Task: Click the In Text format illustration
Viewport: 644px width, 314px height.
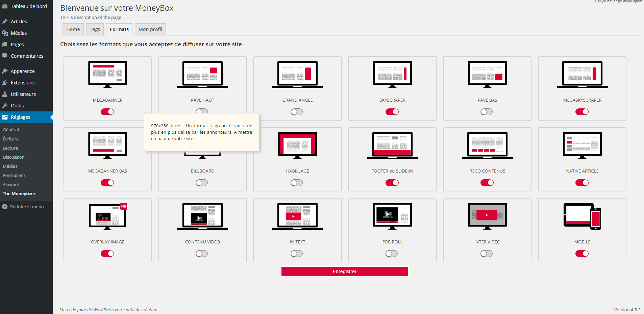Action: tap(298, 216)
